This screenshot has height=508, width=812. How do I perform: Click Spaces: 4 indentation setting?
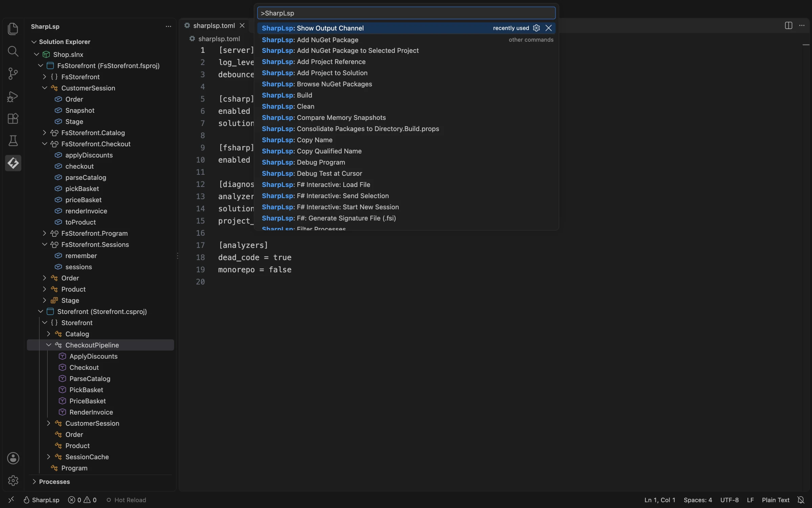pyautogui.click(x=698, y=500)
